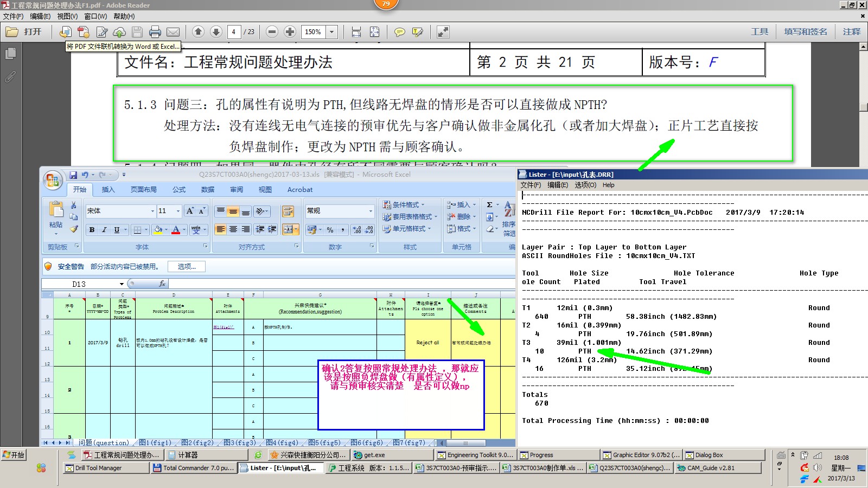The height and width of the screenshot is (488, 868).
Task: Click the cloud upload icon in Adobe Reader
Action: click(x=119, y=32)
